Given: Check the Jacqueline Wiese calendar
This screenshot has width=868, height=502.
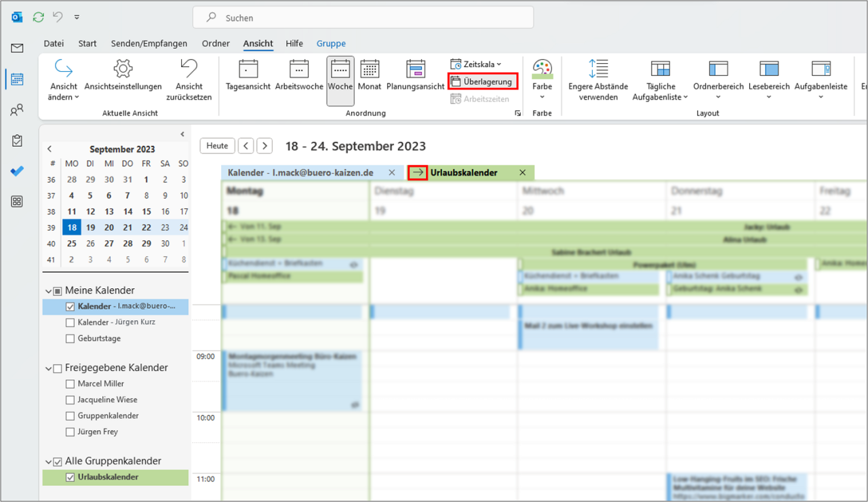Looking at the screenshot, I should [x=71, y=400].
